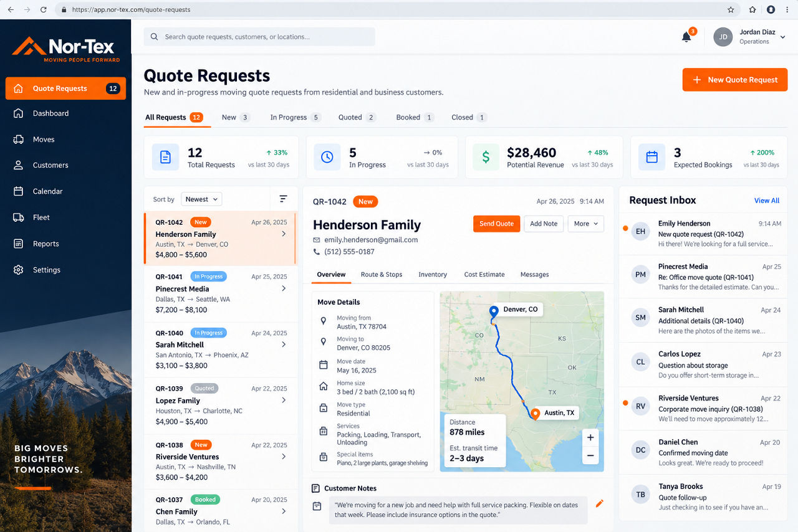Expand the Pinecrest Media request chevron
The width and height of the screenshot is (798, 532).
(284, 288)
